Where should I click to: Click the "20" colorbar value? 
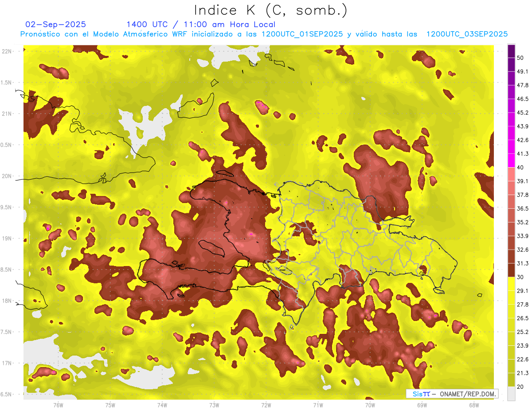point(520,387)
